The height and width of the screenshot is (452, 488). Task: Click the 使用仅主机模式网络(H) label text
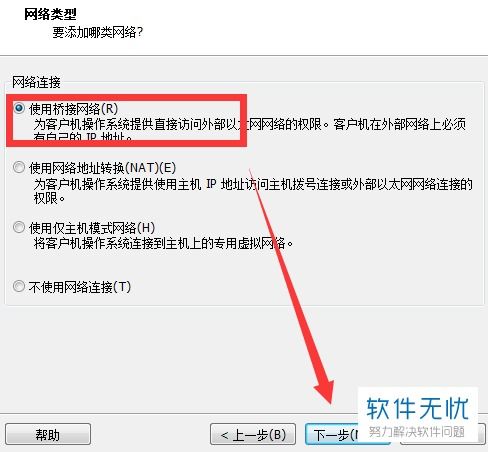[92, 228]
